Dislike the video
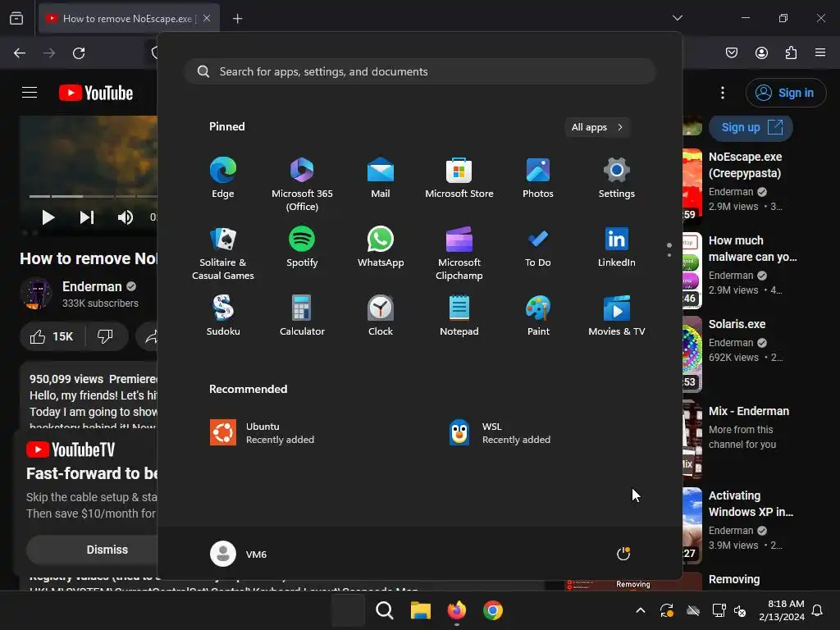840x630 pixels. click(x=106, y=336)
